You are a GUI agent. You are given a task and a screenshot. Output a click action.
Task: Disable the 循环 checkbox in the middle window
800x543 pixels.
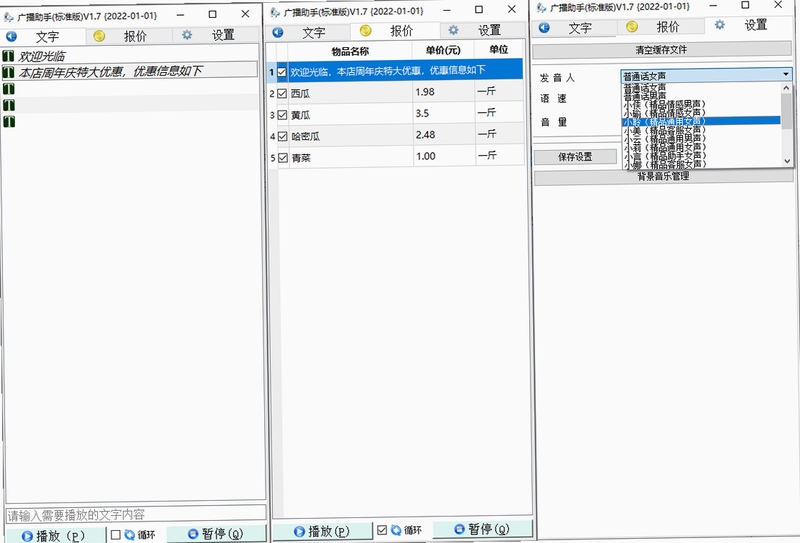[x=382, y=530]
